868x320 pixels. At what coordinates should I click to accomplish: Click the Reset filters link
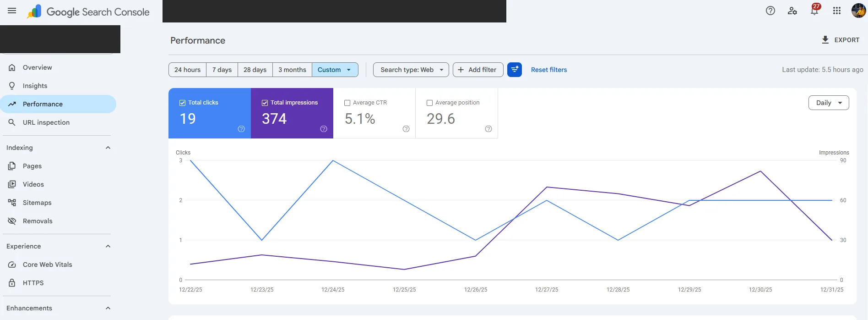point(549,70)
